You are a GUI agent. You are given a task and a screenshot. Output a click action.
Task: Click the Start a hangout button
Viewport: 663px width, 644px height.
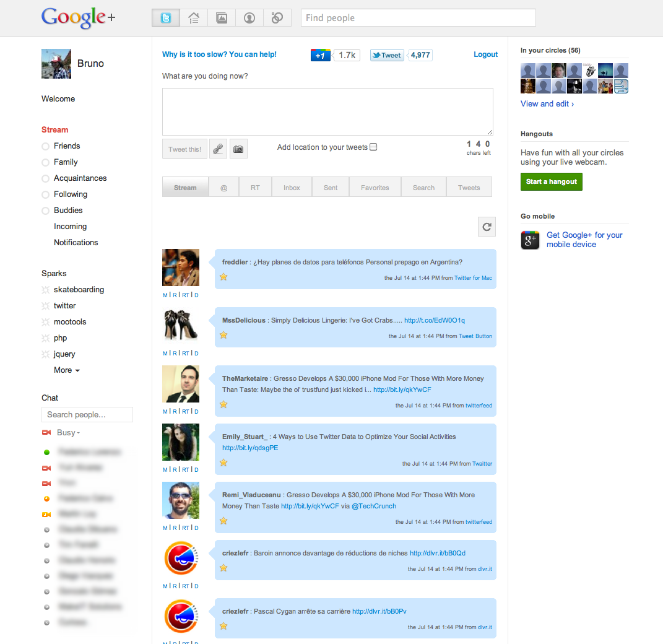[551, 181]
